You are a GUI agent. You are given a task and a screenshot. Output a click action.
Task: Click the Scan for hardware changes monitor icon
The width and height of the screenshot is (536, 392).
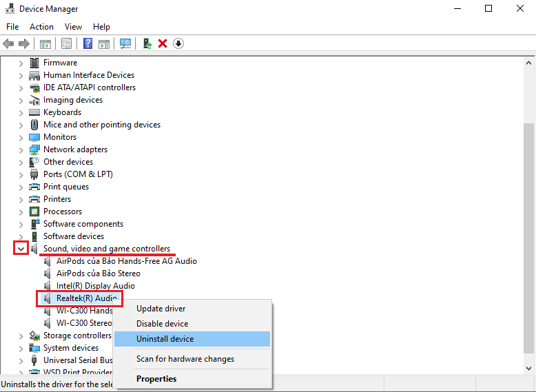coord(125,43)
